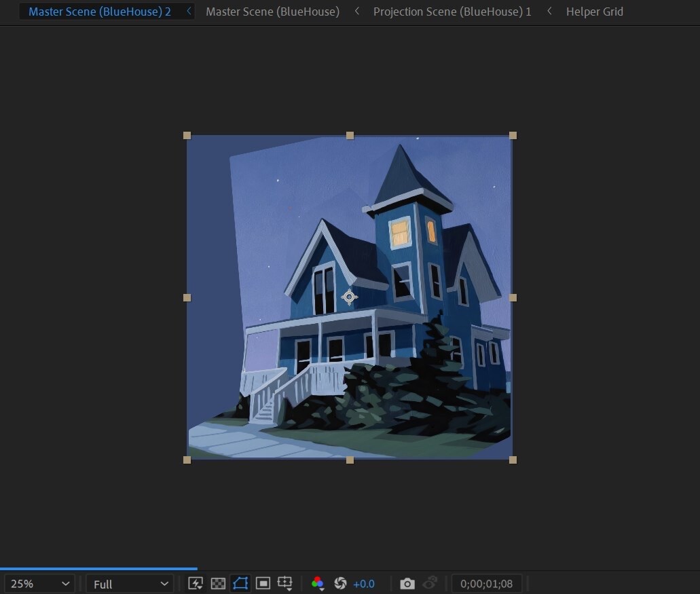This screenshot has width=700, height=594.
Task: Toggle the transparency grid
Action: point(218,583)
